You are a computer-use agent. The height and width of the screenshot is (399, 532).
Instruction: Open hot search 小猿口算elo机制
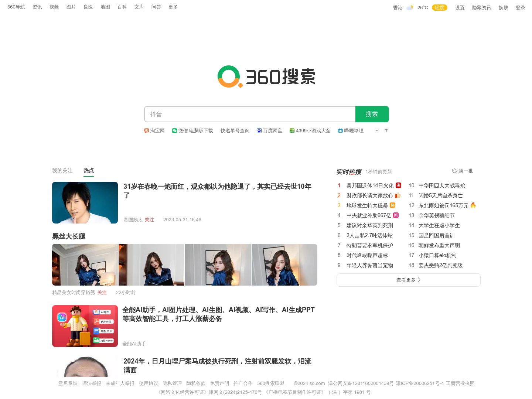[437, 255]
